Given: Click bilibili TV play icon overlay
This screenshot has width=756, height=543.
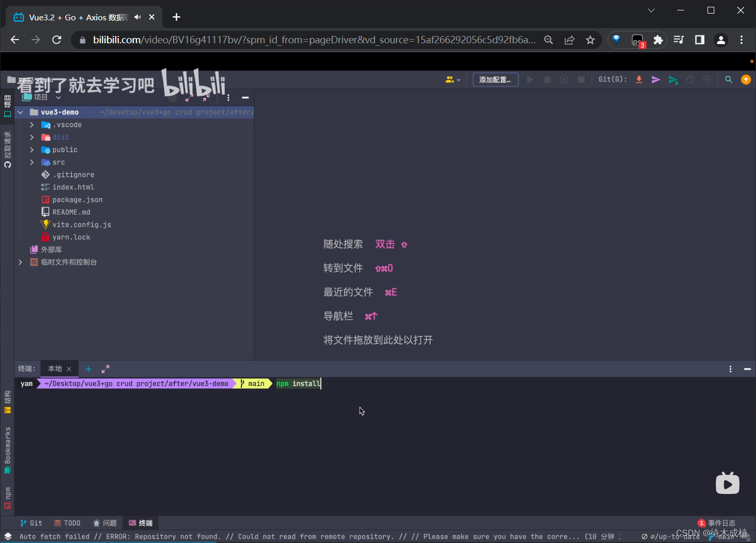Looking at the screenshot, I should 727,483.
